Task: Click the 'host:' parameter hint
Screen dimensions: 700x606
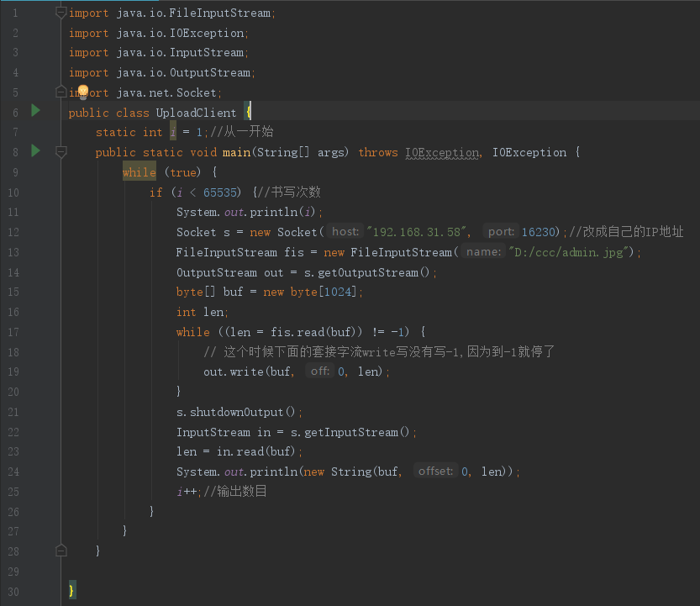Action: tap(345, 231)
